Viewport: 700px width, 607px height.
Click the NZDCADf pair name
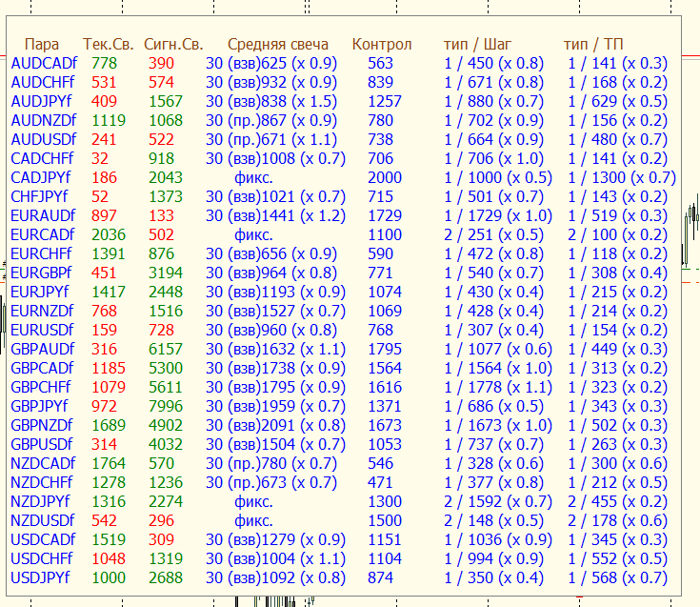(x=43, y=464)
